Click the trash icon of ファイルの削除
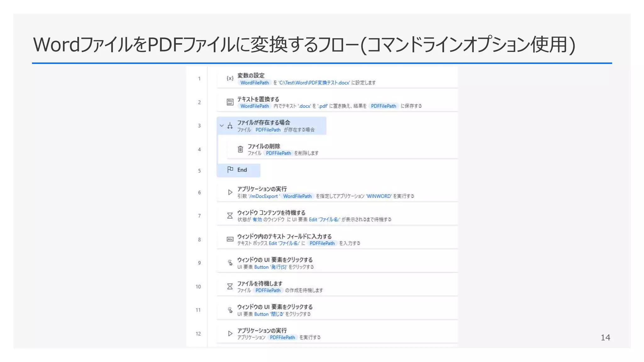Screen dimensions: 644x362 [240, 149]
